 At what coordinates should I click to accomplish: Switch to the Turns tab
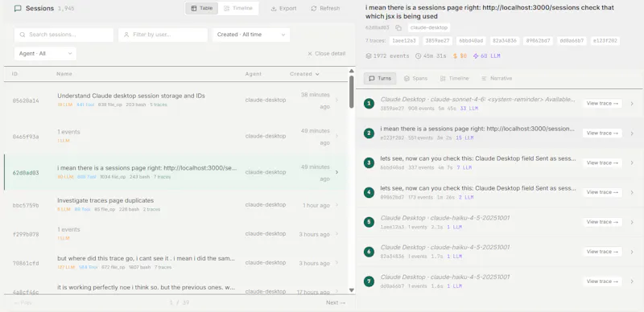pyautogui.click(x=380, y=79)
